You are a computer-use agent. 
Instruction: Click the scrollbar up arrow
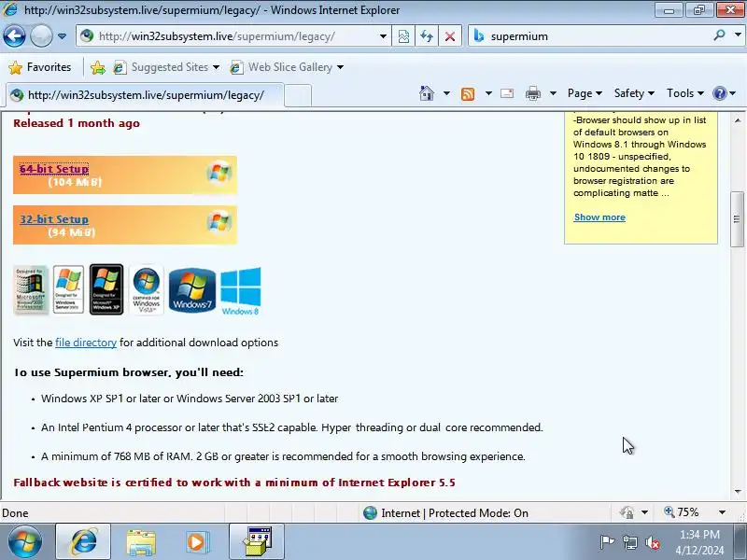(737, 120)
